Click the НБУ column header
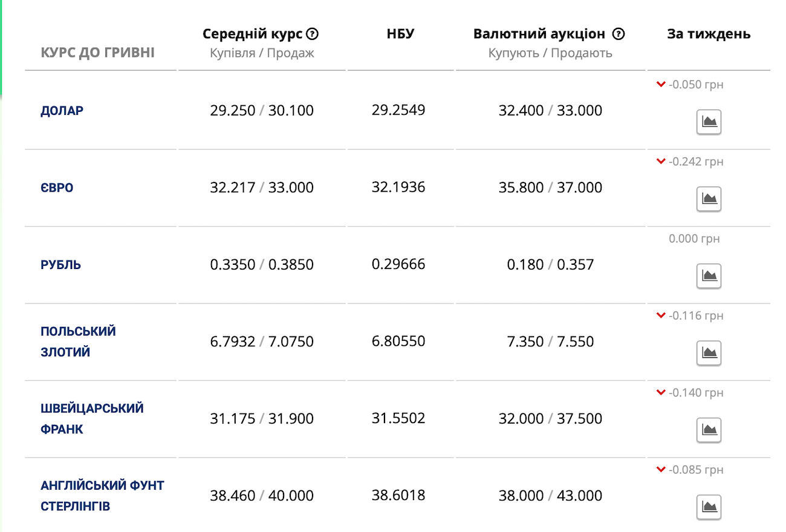This screenshot has width=786, height=532. pos(400,34)
